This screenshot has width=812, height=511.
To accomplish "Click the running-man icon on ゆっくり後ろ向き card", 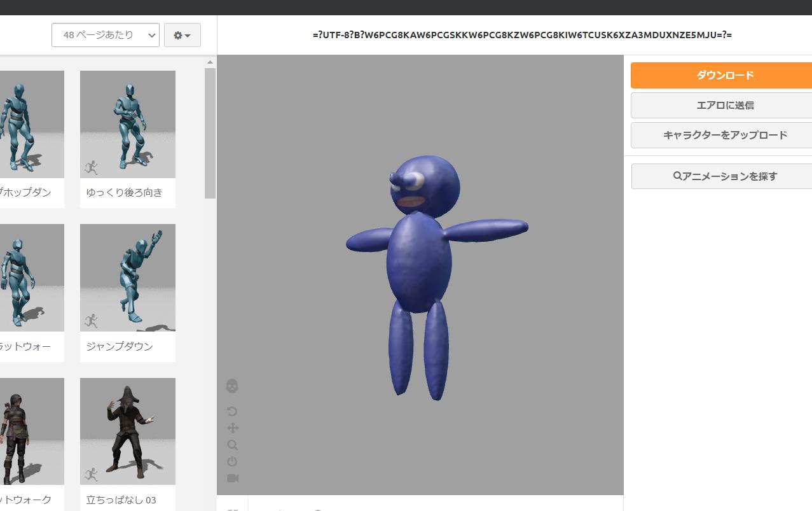I will [x=92, y=167].
